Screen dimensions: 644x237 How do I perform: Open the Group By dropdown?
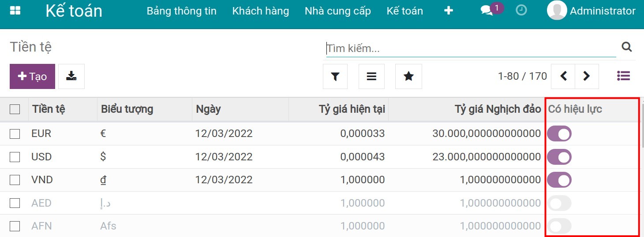(x=371, y=76)
